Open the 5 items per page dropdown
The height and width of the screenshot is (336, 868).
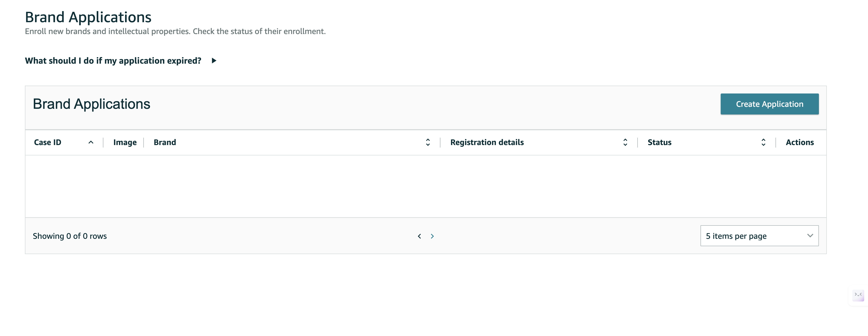point(759,236)
